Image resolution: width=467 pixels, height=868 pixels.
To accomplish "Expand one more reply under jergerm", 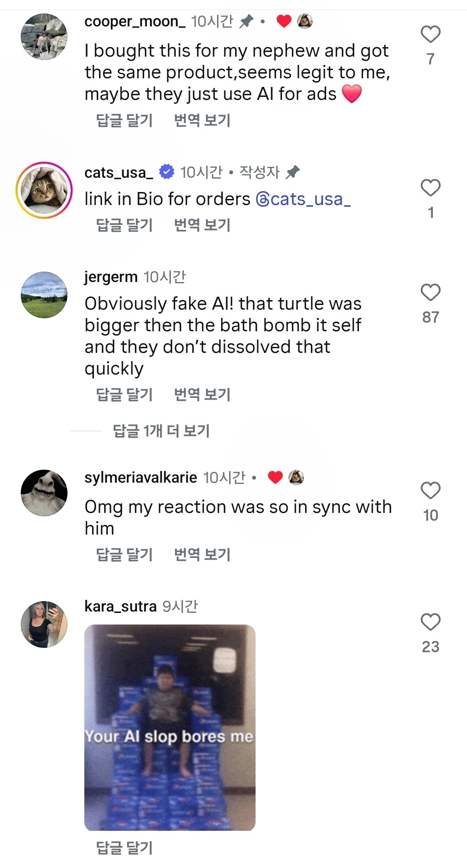I will tap(161, 431).
